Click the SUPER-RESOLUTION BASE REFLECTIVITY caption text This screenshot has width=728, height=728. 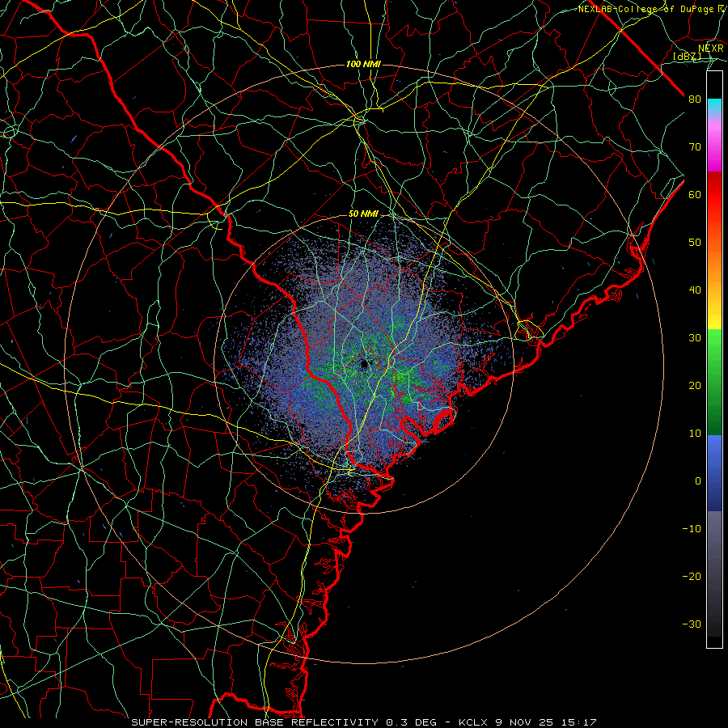(x=255, y=722)
